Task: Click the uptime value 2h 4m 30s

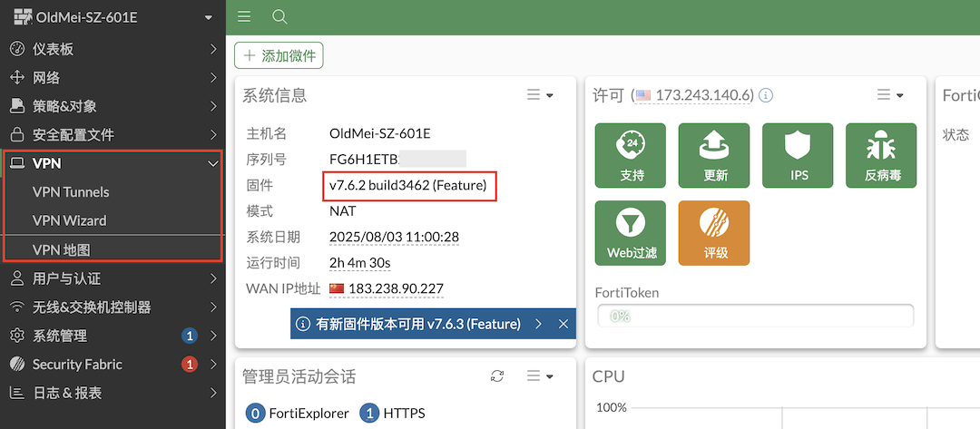Action: click(x=360, y=264)
